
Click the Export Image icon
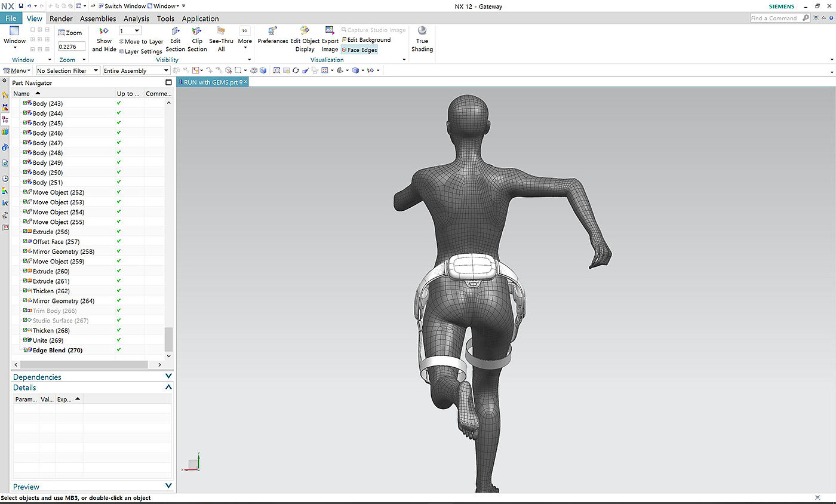330,31
